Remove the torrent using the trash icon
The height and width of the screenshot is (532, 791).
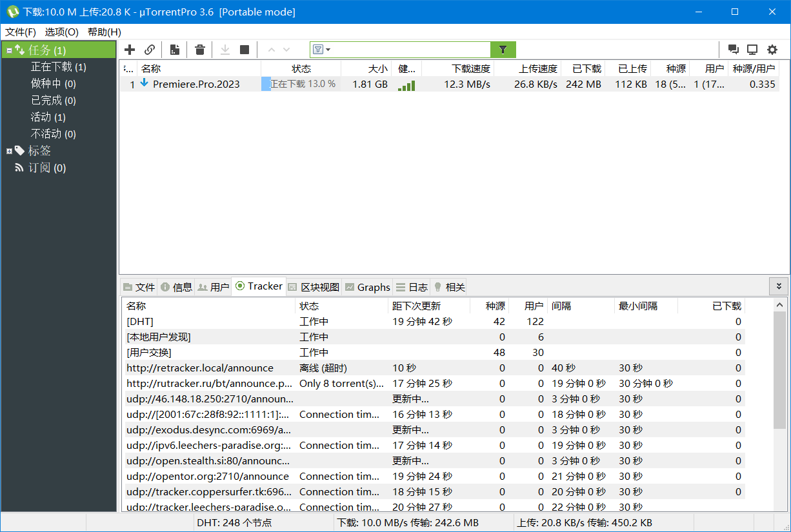tap(199, 49)
